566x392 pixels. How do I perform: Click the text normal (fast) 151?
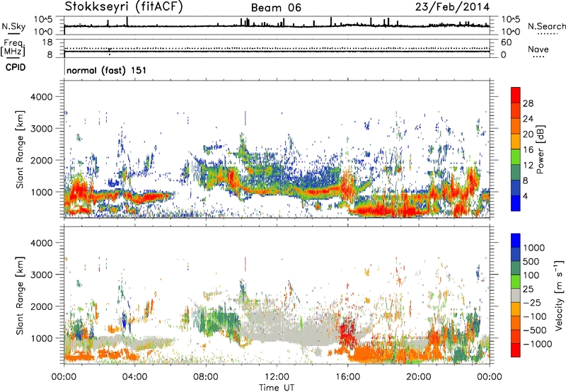point(107,70)
